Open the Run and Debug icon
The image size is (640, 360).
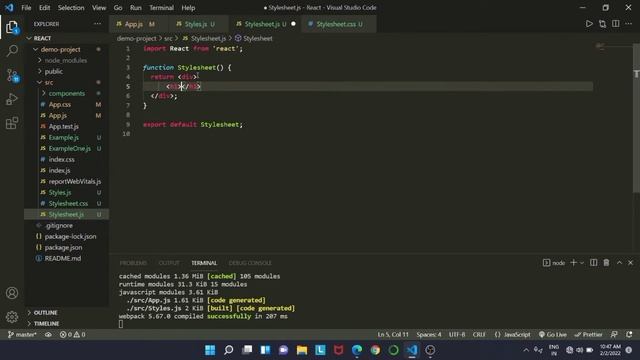[x=12, y=99]
